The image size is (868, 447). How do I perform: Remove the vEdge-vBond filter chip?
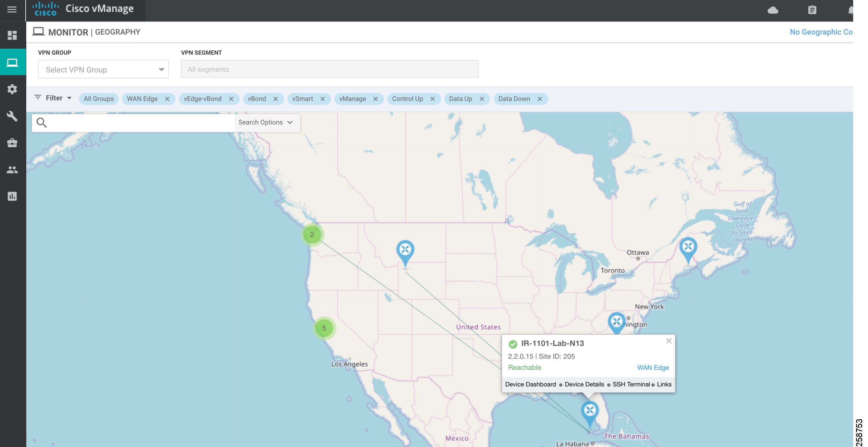pos(231,99)
